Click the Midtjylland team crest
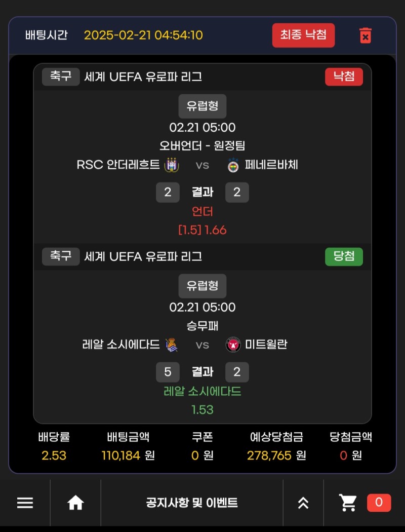Image resolution: width=405 pixels, height=532 pixels. coord(233,345)
